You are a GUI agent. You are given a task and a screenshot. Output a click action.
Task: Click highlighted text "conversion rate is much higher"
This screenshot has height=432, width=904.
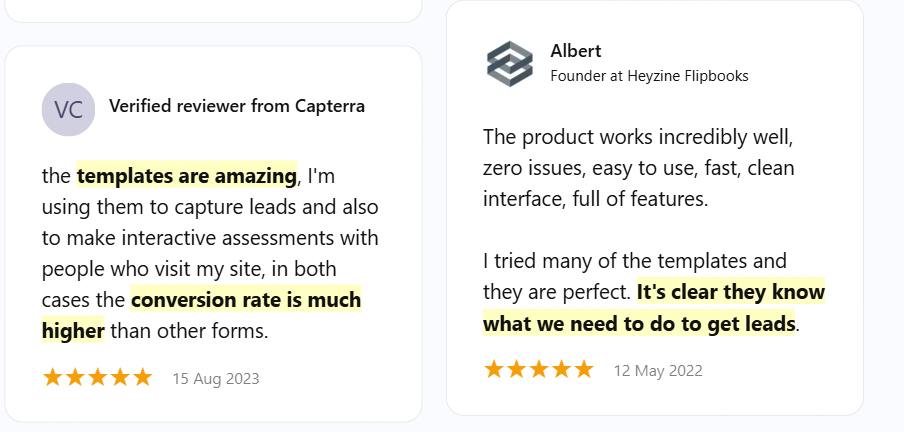click(246, 300)
